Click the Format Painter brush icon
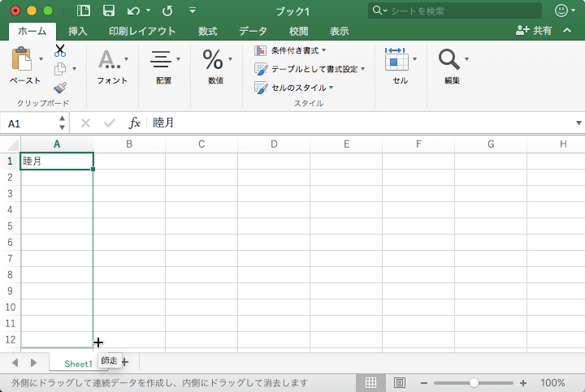 point(59,88)
